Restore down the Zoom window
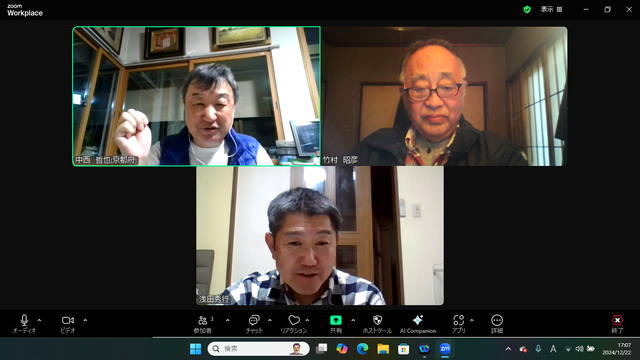640x360 pixels. tap(607, 9)
